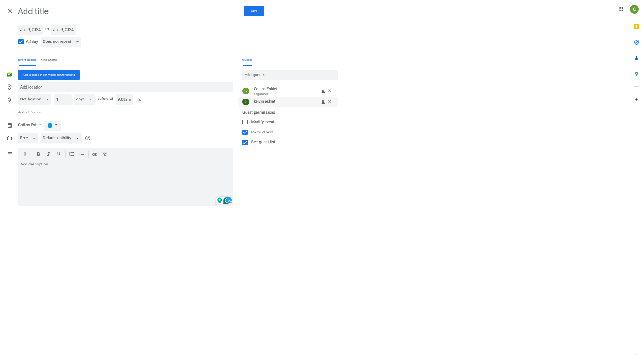Open Google Tasks in the side panel

(636, 42)
